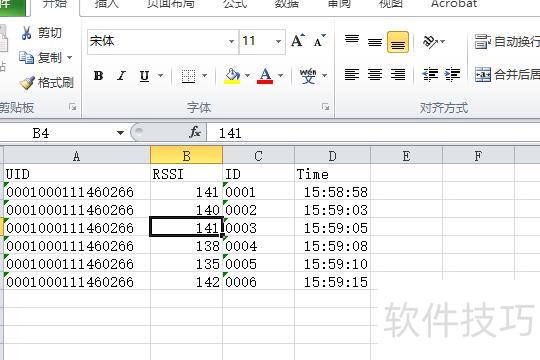The height and width of the screenshot is (360, 540).
Task: Click the Cut scissors icon
Action: (x=26, y=33)
